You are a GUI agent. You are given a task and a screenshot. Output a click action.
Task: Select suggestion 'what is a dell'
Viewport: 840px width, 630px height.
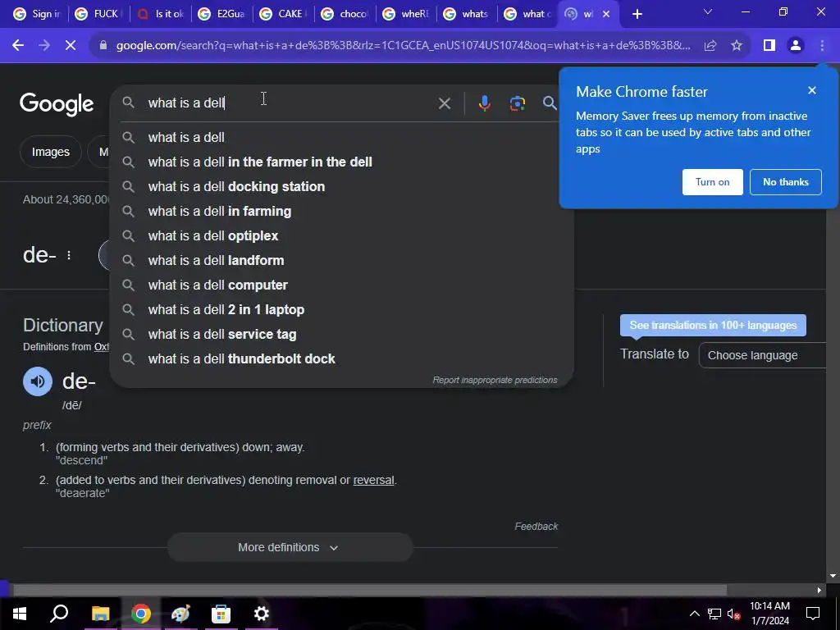point(341,138)
